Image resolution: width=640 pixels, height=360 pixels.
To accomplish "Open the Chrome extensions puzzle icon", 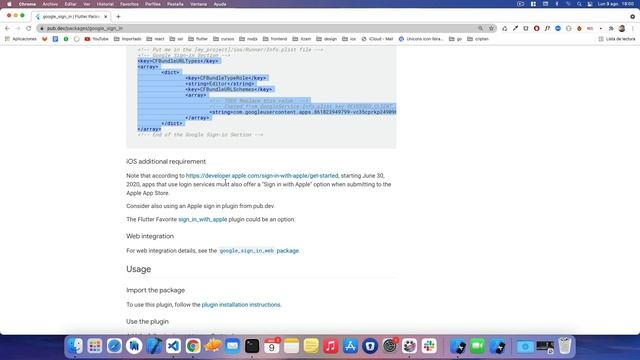I will click(611, 28).
